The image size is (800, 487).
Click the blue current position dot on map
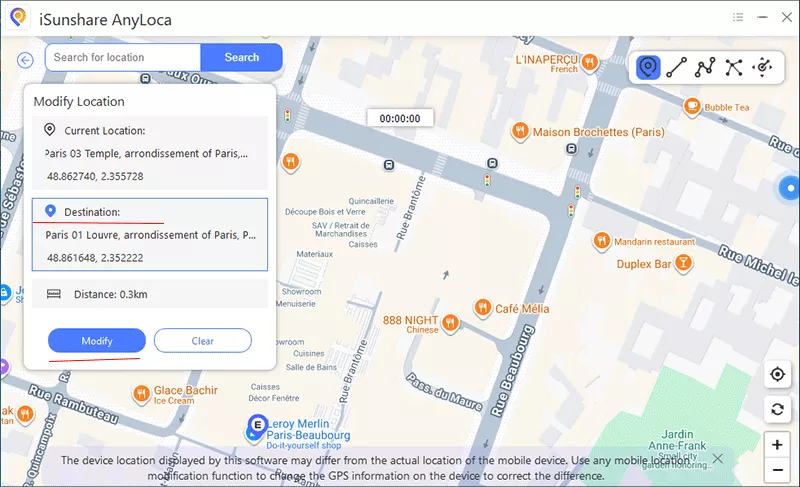[790, 188]
